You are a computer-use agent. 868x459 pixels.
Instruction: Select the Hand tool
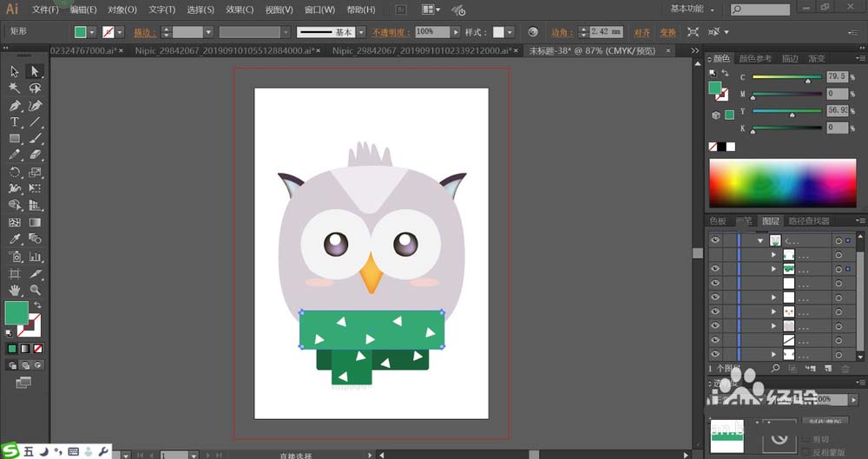point(15,290)
